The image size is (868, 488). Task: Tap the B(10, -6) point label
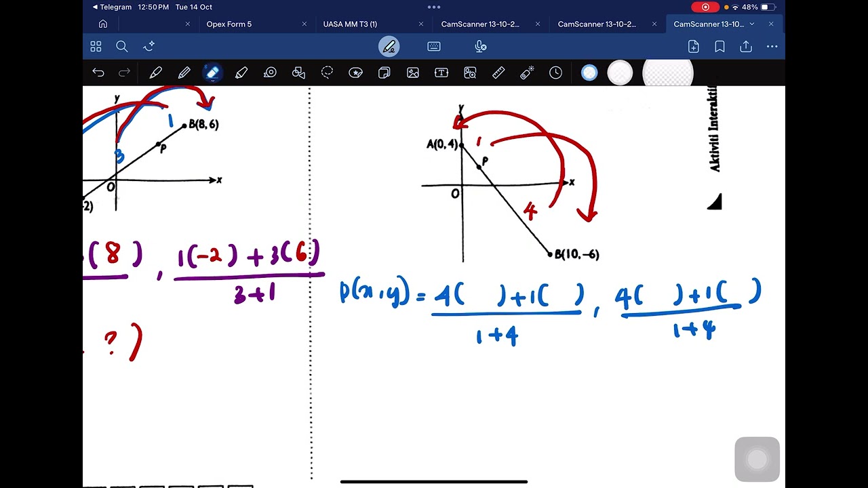tap(577, 254)
